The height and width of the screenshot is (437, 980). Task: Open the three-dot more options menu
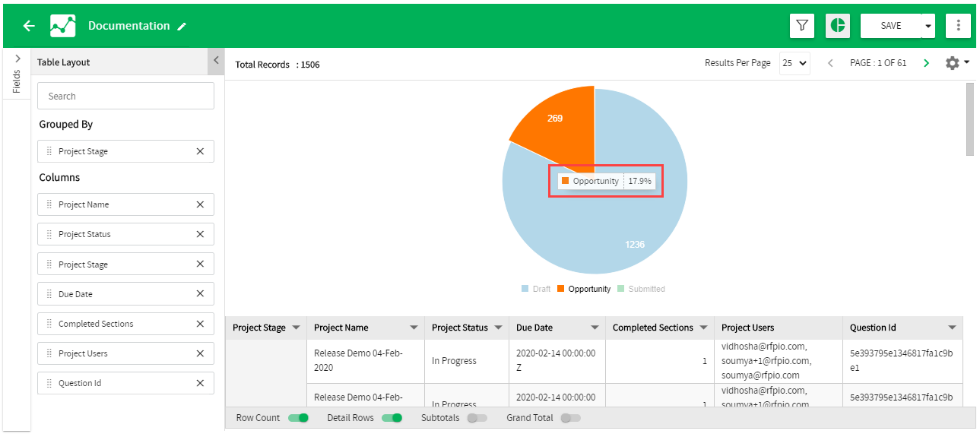958,26
